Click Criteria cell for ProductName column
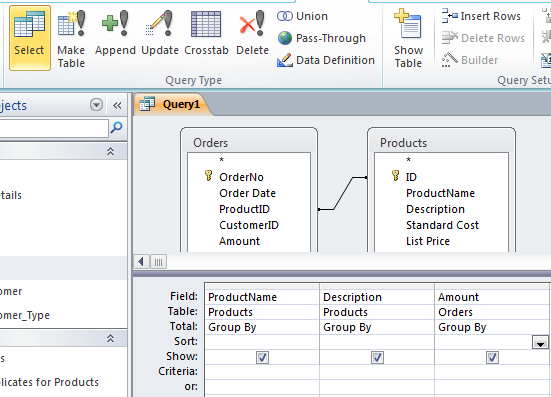 pyautogui.click(x=262, y=372)
